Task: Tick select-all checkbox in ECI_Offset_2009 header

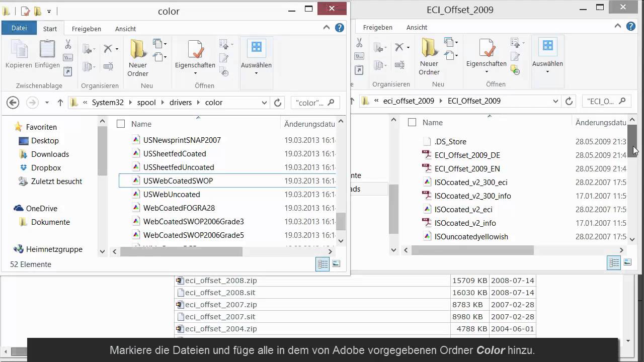Action: click(412, 122)
